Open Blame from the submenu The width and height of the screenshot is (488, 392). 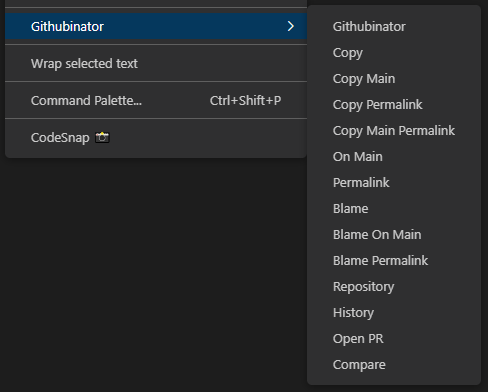[394, 209]
